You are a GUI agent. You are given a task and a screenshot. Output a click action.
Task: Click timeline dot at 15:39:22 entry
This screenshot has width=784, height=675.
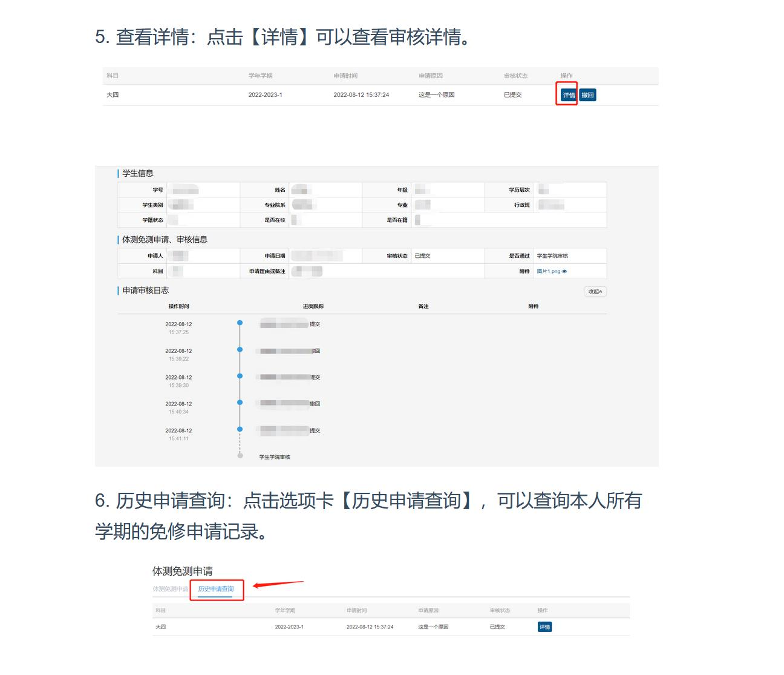pos(240,350)
